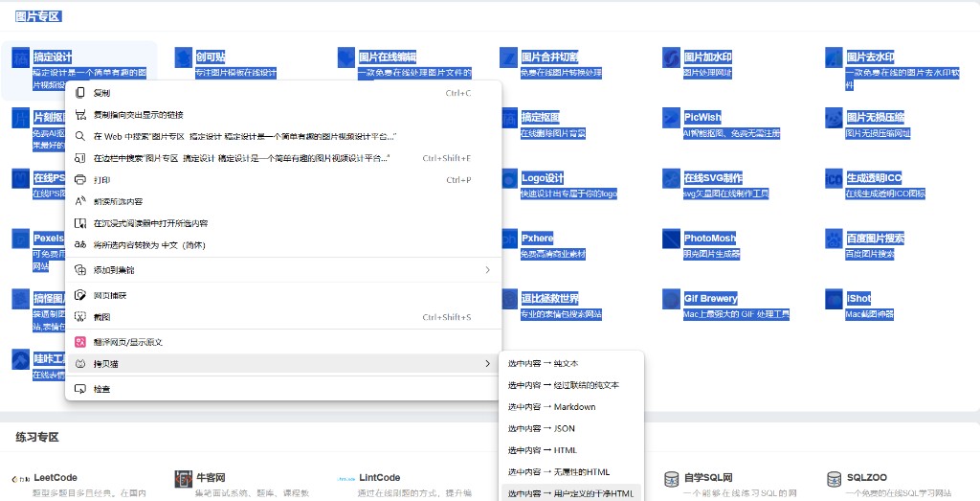
Task: Open the Pxhere link
Action: coord(537,238)
